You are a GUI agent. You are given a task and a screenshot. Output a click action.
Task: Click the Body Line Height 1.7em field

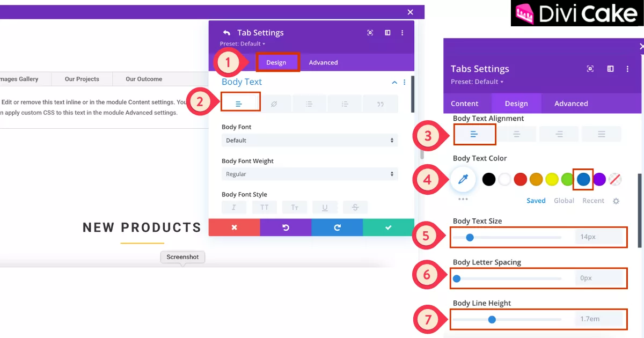(x=599, y=319)
